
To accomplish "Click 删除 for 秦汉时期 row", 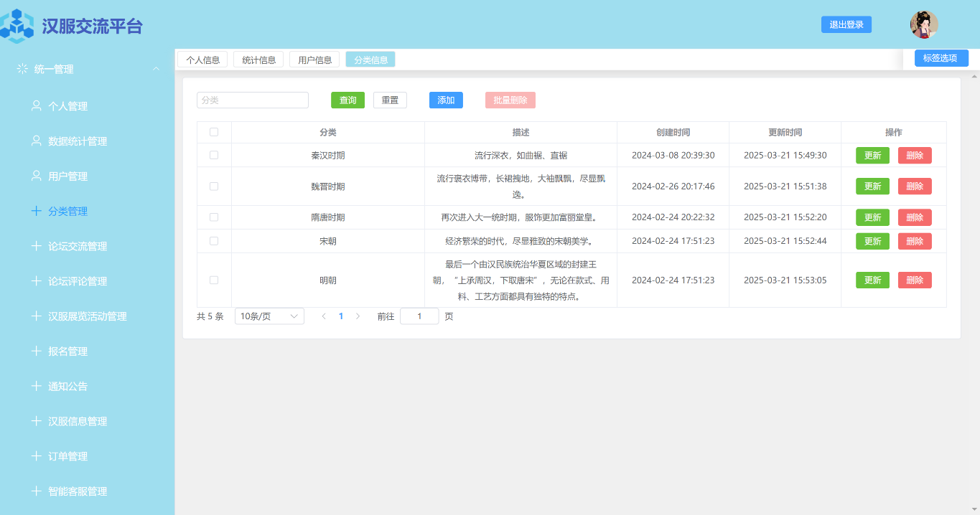I will point(915,156).
